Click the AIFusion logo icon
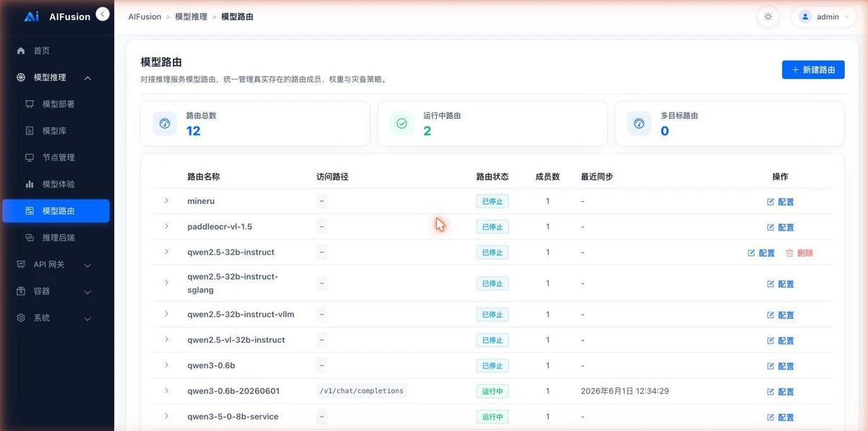 pos(31,16)
